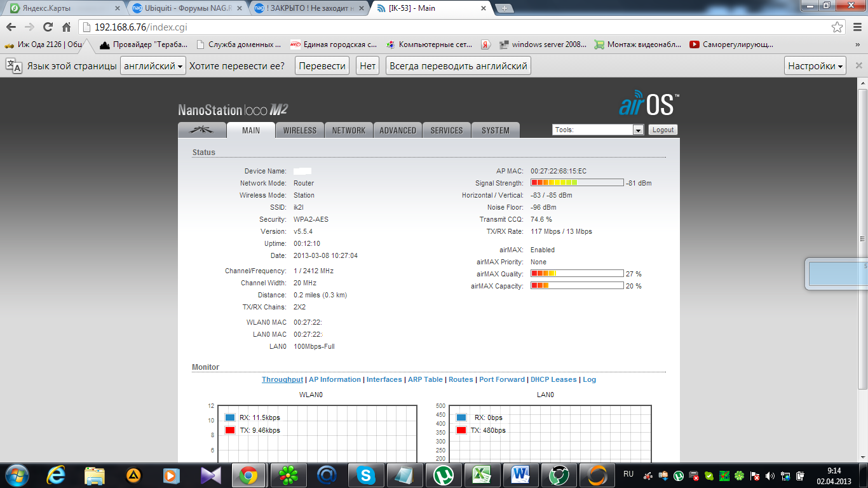
Task: Open the Tools dropdown
Action: 598,130
